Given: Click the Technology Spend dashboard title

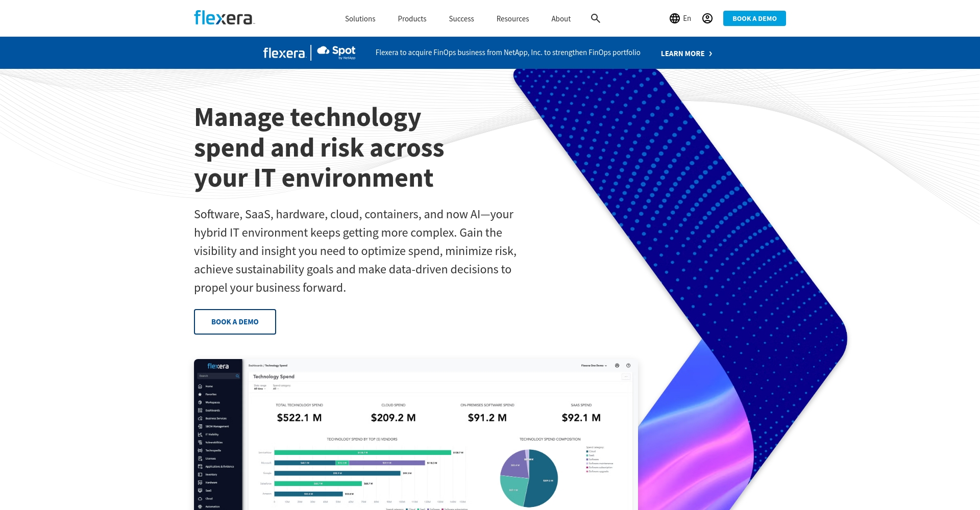Looking at the screenshot, I should (x=274, y=376).
